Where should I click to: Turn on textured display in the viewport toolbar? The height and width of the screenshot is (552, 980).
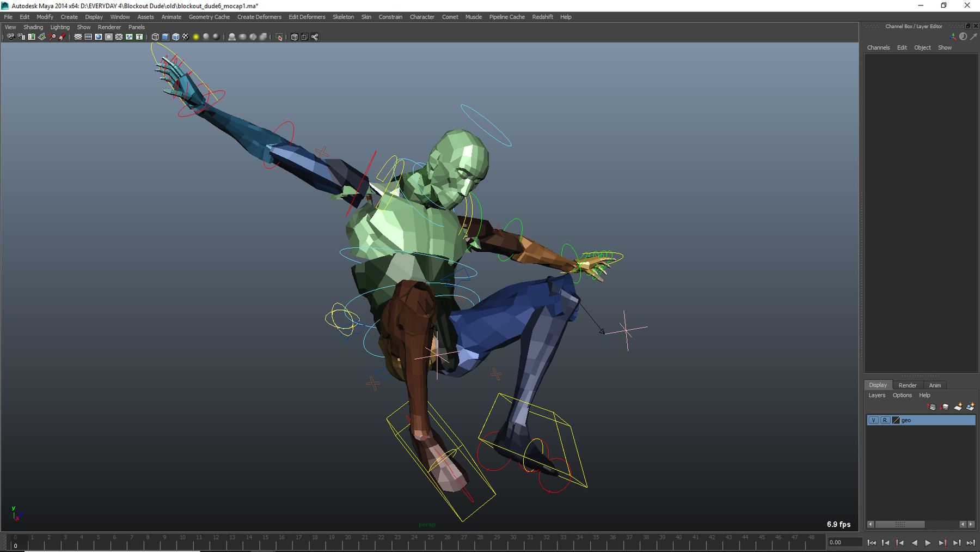(x=186, y=37)
